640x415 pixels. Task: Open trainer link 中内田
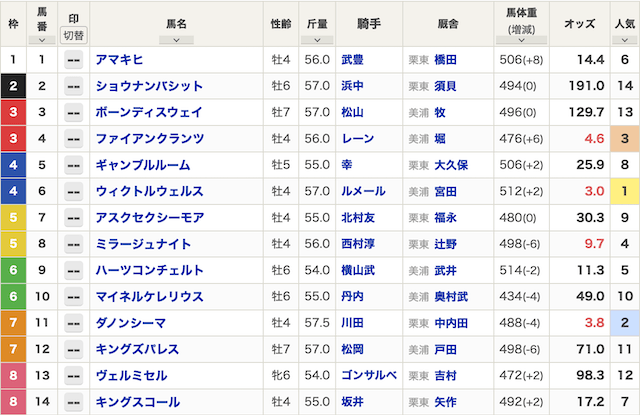451,323
